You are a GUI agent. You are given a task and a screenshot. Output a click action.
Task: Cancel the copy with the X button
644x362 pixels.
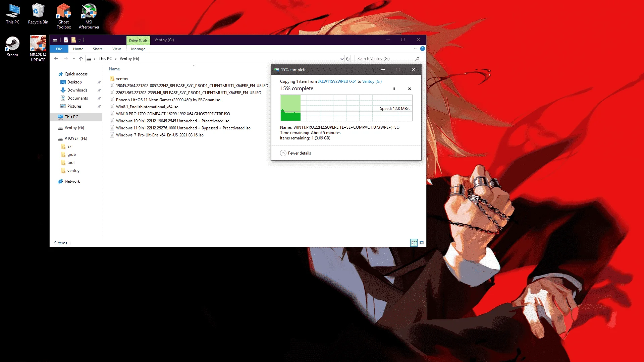coord(409,89)
